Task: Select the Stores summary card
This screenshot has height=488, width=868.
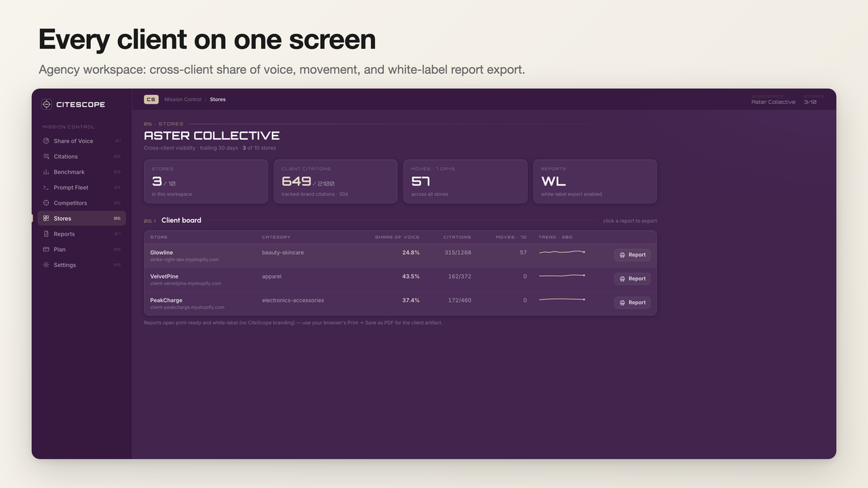Action: coord(206,181)
